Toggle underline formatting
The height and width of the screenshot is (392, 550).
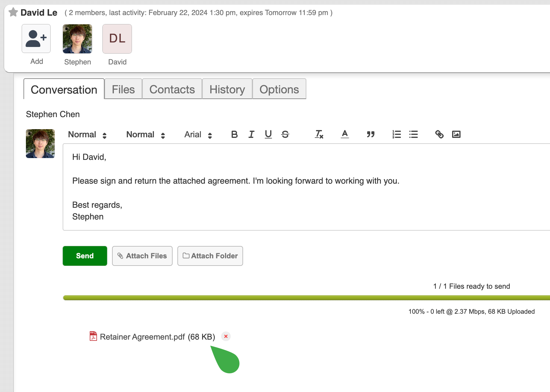point(268,135)
